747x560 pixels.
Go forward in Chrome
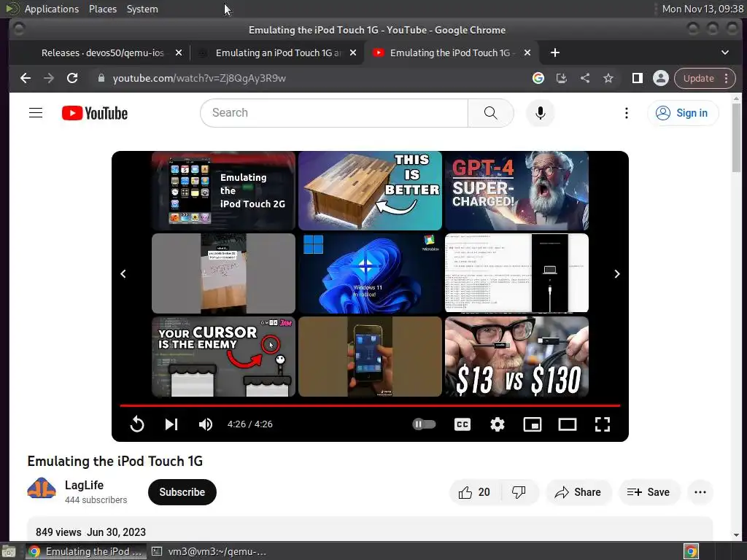[x=49, y=78]
